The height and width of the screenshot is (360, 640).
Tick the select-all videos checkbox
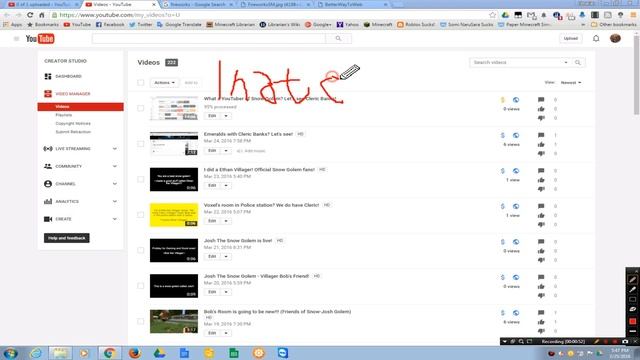140,82
